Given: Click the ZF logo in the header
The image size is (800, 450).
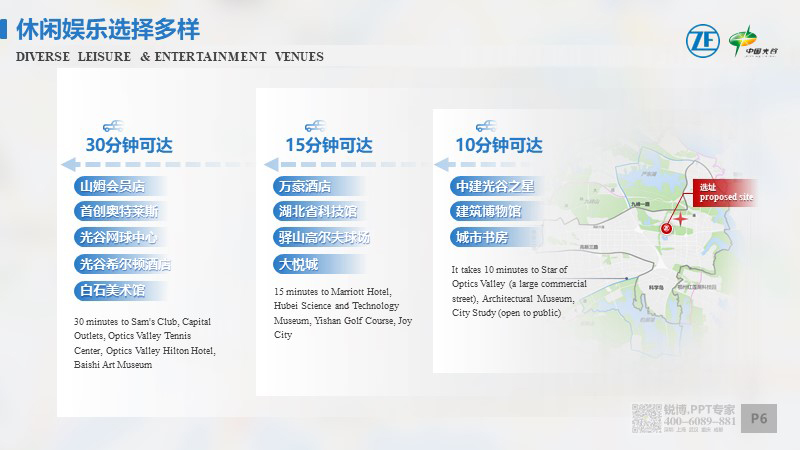Looking at the screenshot, I should (702, 41).
